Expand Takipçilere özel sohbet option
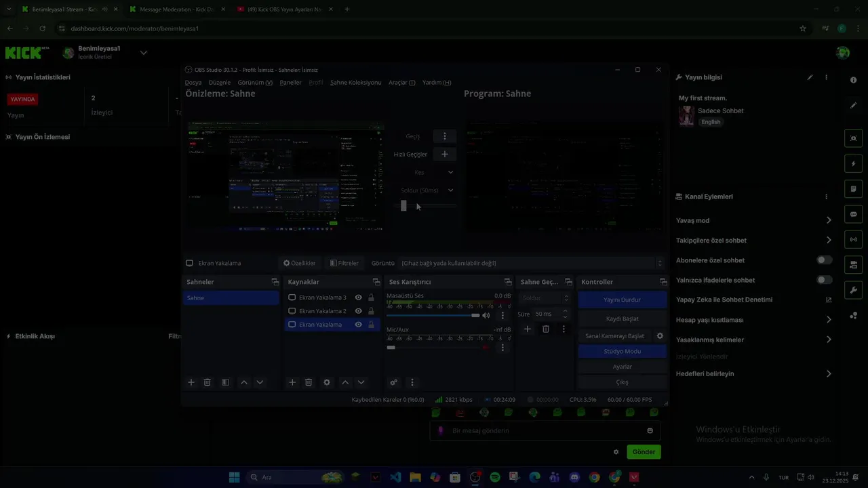 tap(829, 240)
